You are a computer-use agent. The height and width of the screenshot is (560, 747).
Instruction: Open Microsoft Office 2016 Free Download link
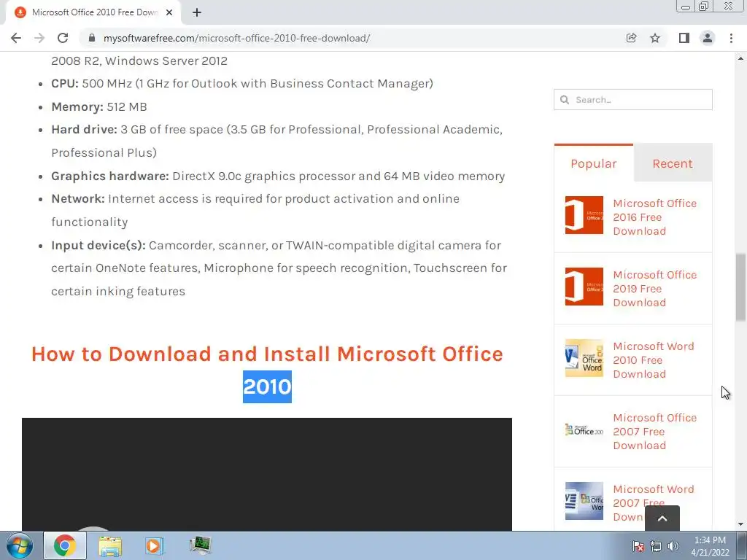654,217
